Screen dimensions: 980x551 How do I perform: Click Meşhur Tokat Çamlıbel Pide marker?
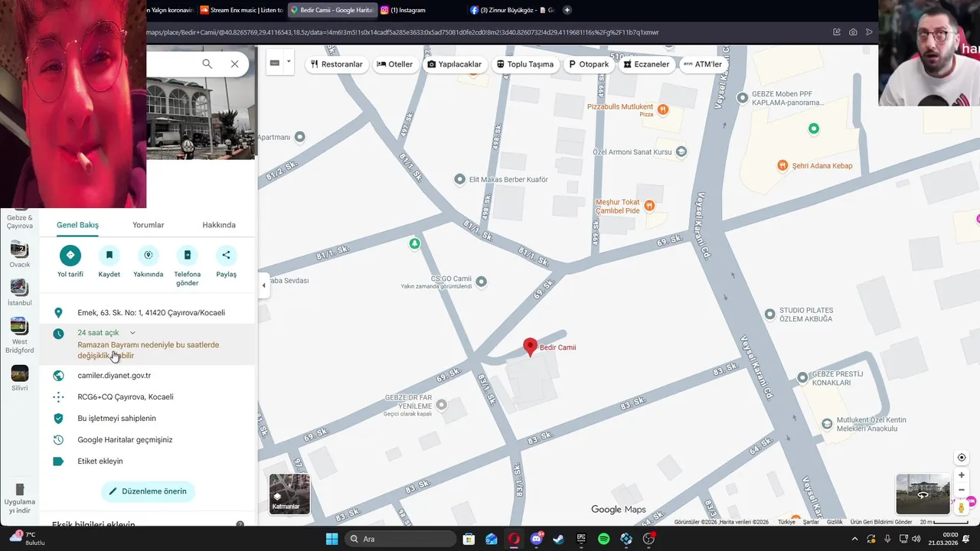[649, 205]
